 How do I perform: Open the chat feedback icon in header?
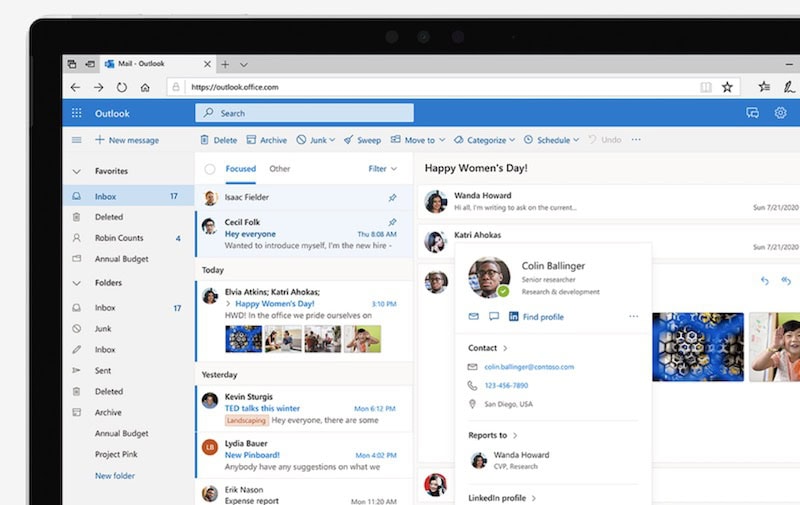point(752,113)
